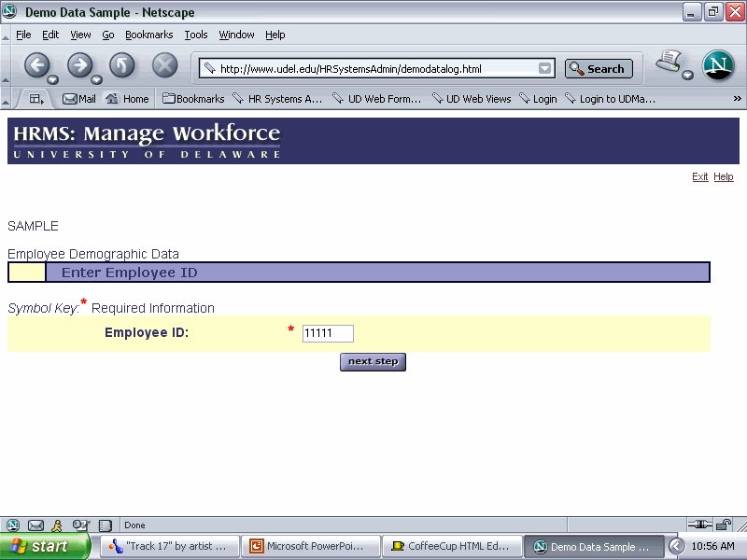The image size is (747, 560).
Task: Reload the page with the Reload icon
Action: [122, 65]
